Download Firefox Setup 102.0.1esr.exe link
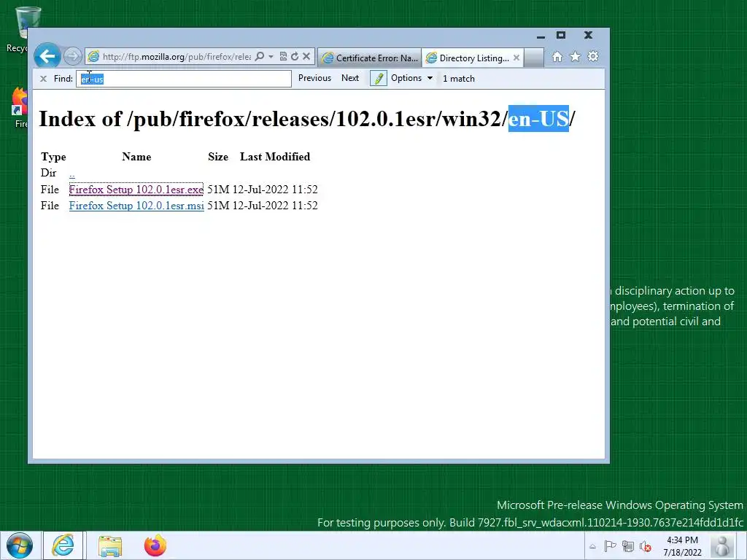 (136, 190)
